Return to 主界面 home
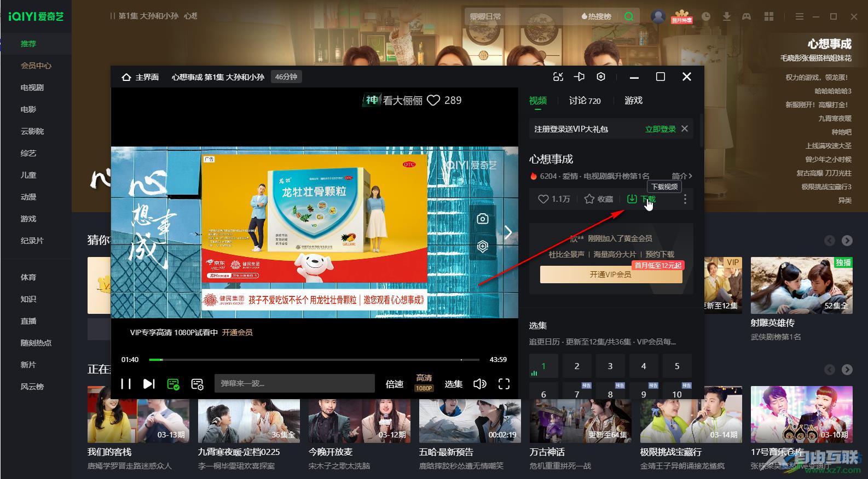The height and width of the screenshot is (479, 868). click(x=140, y=77)
